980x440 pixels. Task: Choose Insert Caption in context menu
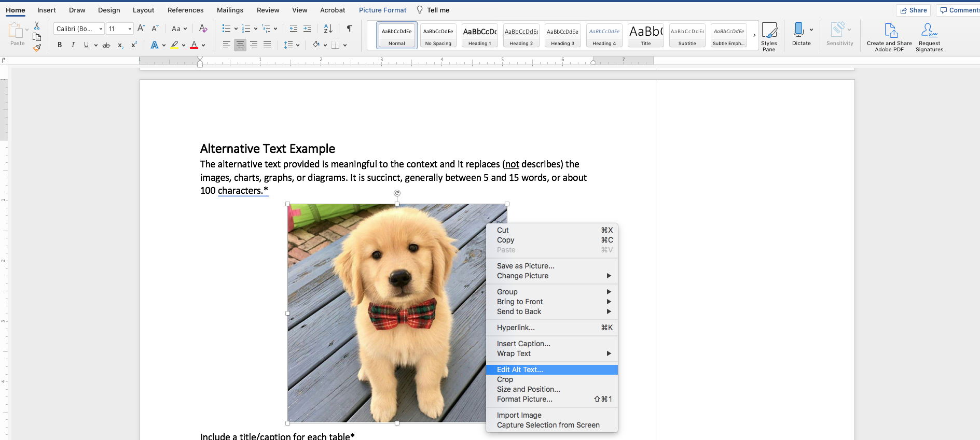click(x=552, y=344)
